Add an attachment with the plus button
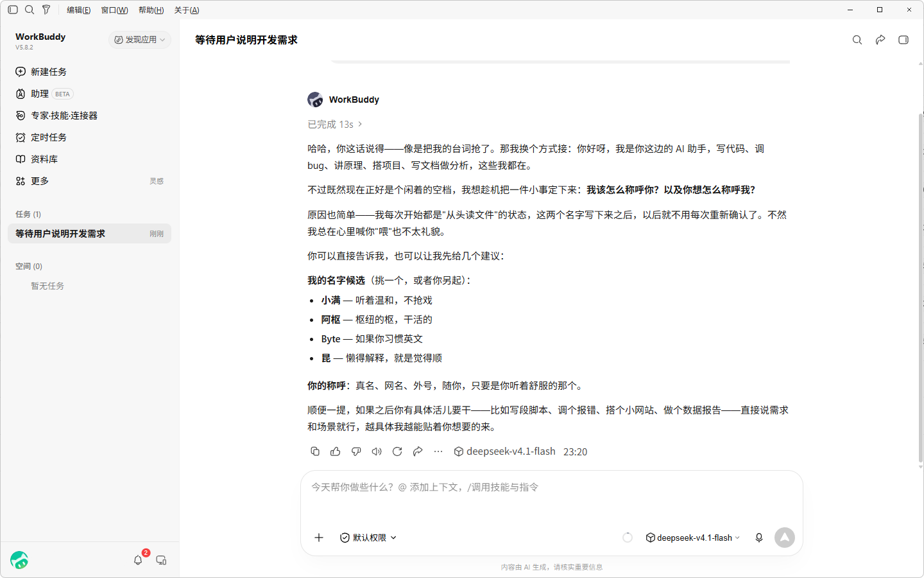This screenshot has height=578, width=924. click(x=319, y=538)
